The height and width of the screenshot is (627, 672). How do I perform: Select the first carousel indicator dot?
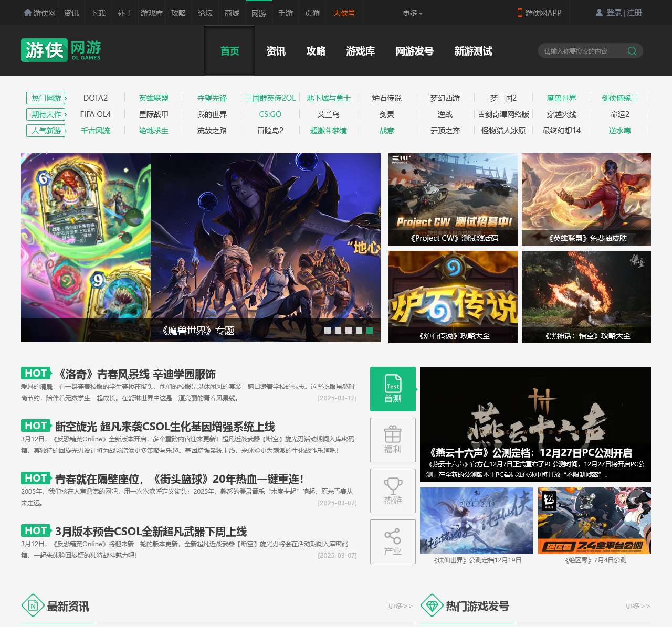pyautogui.click(x=328, y=331)
